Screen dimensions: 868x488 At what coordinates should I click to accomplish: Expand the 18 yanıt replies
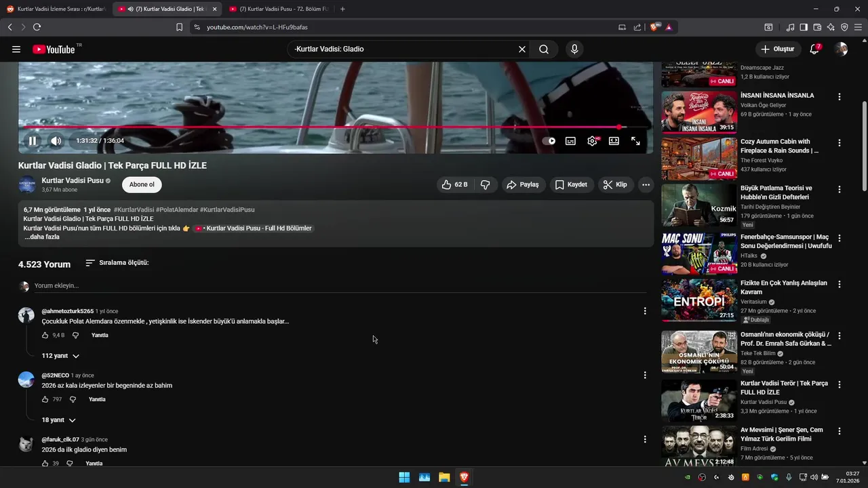[x=58, y=420]
